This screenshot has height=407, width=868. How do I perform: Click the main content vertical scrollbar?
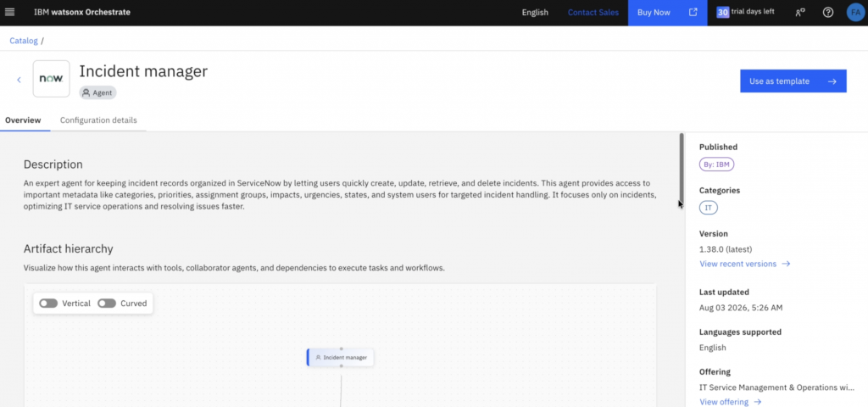pyautogui.click(x=682, y=169)
